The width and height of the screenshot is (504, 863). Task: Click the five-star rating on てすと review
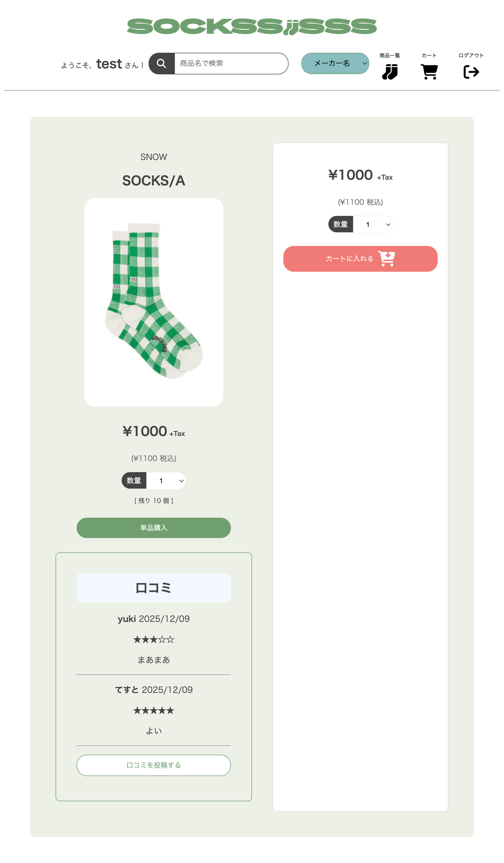154,711
